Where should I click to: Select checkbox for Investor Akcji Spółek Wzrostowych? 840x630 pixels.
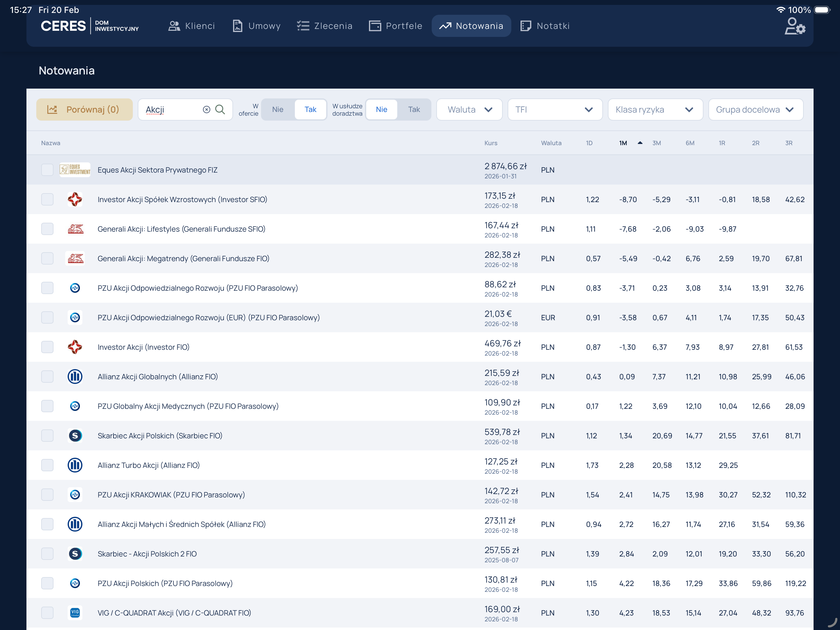click(47, 199)
